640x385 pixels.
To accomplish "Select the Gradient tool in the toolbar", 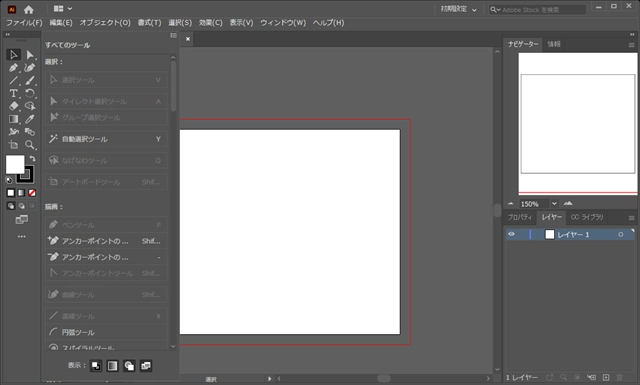I will (13, 119).
